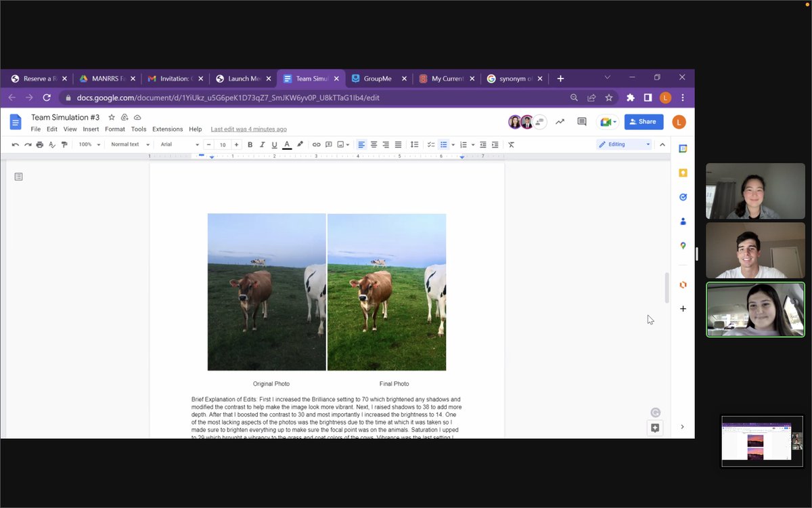Switch to the MANRRS browser tab
Viewport: 812px width, 508px height.
pyautogui.click(x=108, y=79)
